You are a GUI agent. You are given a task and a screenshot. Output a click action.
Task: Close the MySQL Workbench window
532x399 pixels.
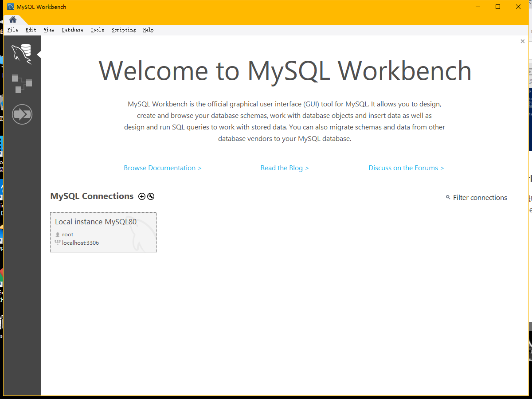click(x=518, y=7)
